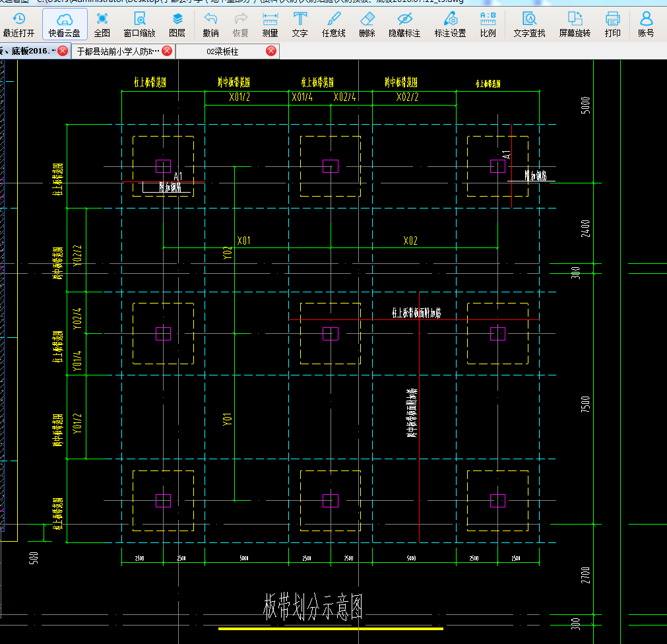This screenshot has width=667, height=644.
Task: Close the 02梁板柱 tab
Action: (x=271, y=51)
